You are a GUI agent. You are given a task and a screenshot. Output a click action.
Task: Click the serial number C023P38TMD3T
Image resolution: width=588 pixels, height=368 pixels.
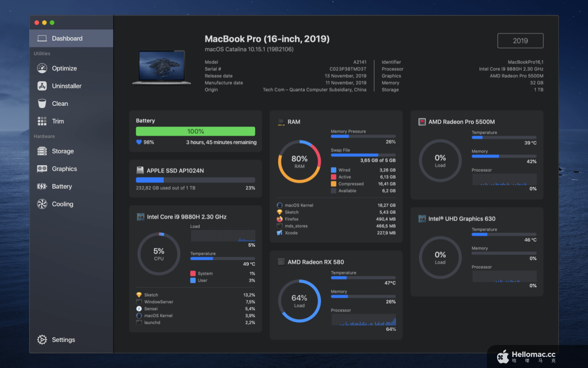[x=348, y=69]
